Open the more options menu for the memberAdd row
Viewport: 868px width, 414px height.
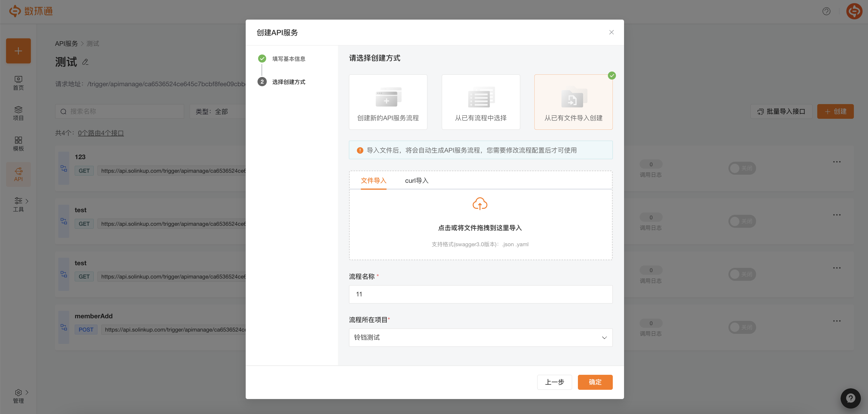point(837,321)
